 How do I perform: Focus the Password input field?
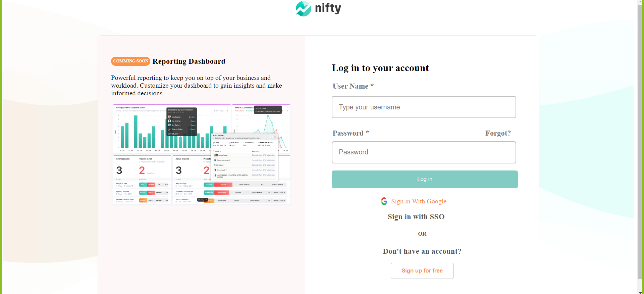[x=424, y=152]
